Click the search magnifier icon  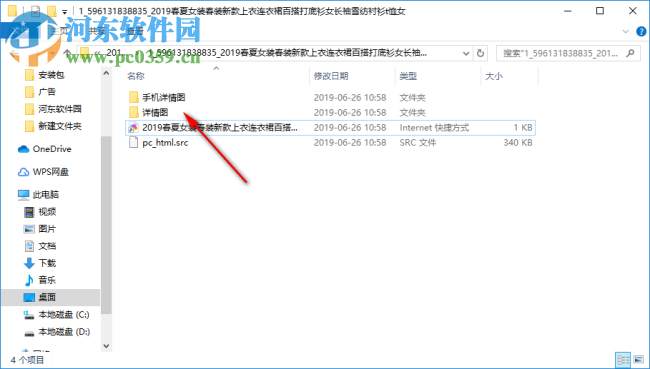click(x=631, y=53)
